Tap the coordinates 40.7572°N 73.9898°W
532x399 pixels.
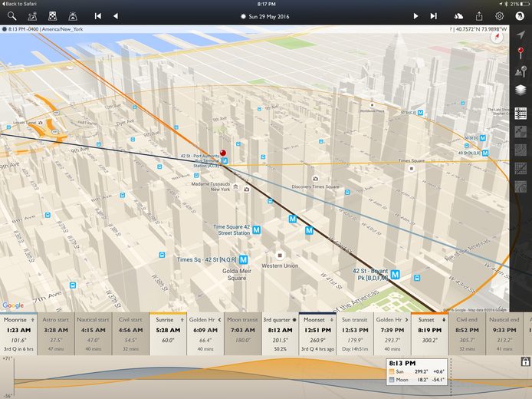481,29
